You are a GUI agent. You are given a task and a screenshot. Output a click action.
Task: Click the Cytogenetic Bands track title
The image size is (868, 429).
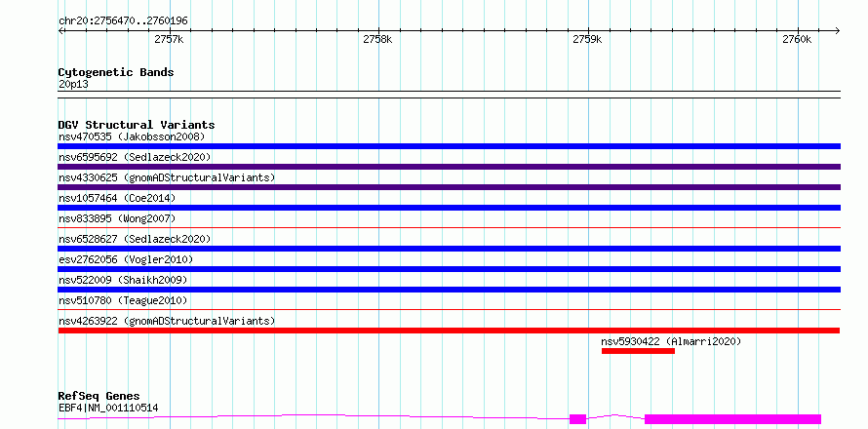coord(116,72)
